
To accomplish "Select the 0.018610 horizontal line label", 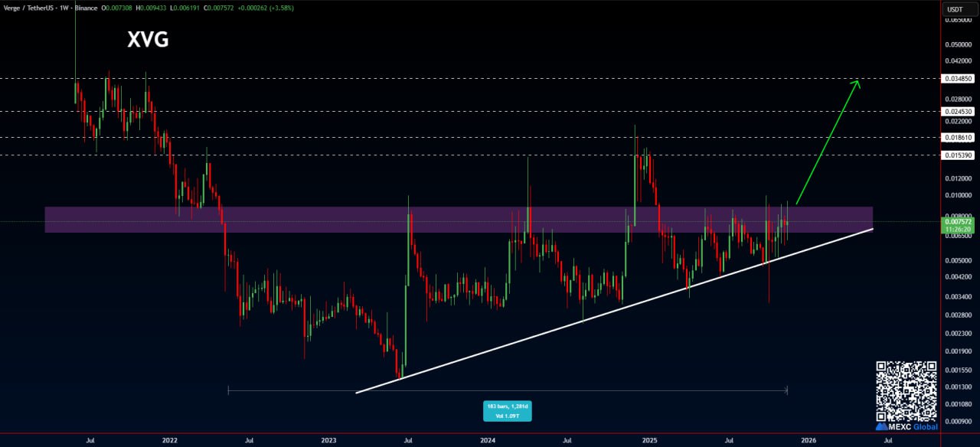I will pos(959,137).
